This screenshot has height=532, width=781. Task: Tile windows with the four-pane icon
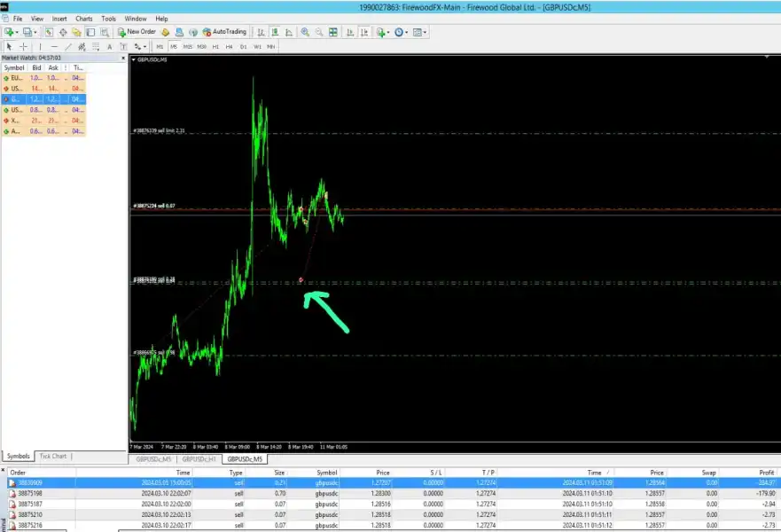[333, 32]
